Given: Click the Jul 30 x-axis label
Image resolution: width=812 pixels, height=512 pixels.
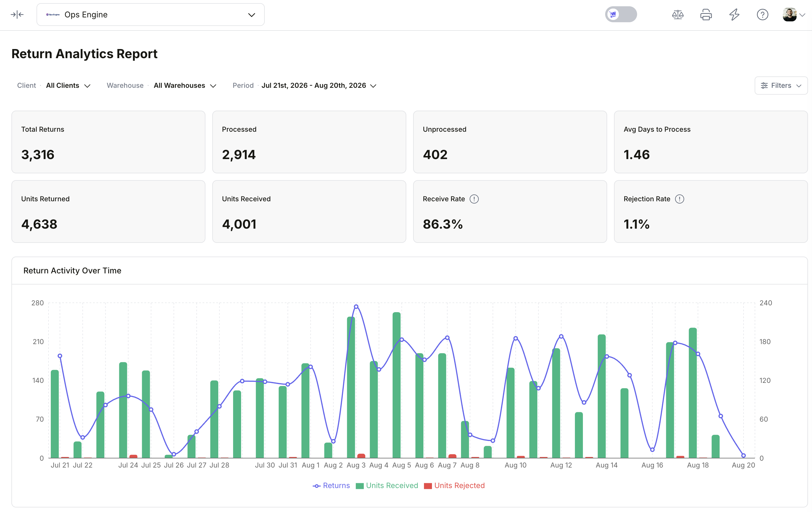Looking at the screenshot, I should (265, 465).
